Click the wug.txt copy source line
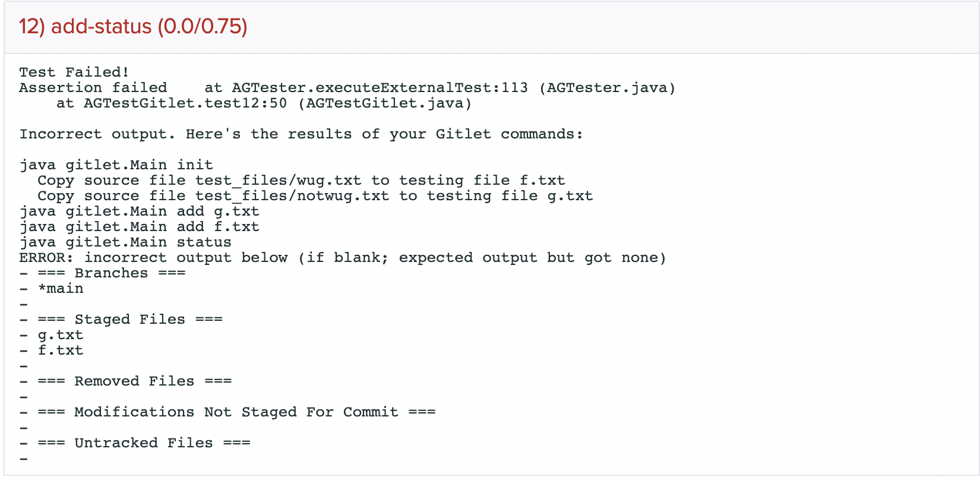Image resolution: width=980 pixels, height=480 pixels. [301, 181]
